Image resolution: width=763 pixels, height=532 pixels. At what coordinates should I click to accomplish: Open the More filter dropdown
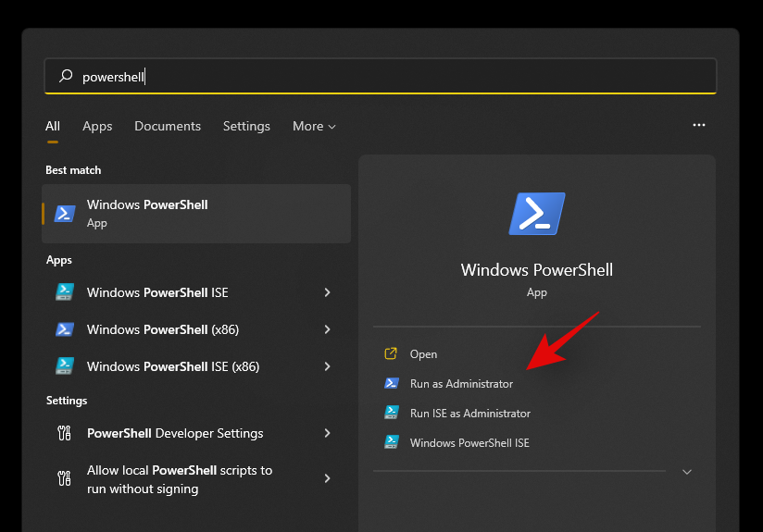tap(314, 126)
